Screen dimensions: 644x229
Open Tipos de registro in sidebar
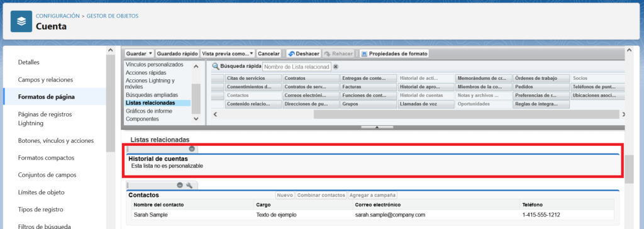(41, 209)
